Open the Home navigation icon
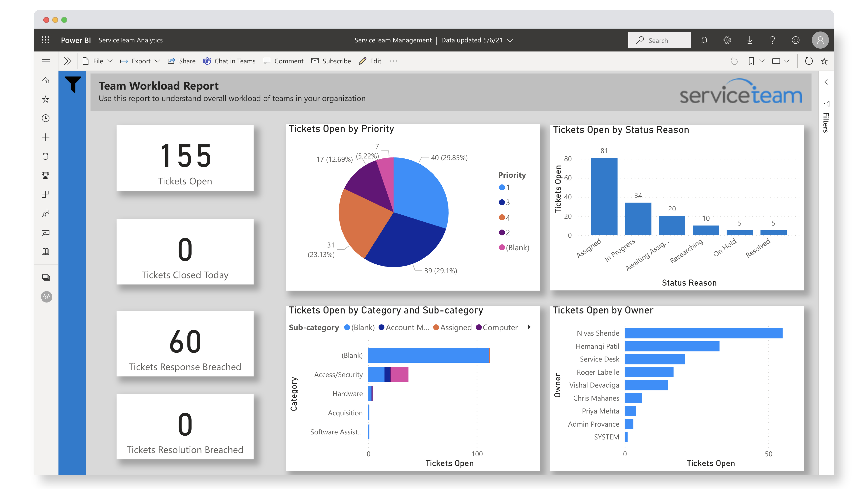This screenshot has height=489, width=868. point(46,81)
